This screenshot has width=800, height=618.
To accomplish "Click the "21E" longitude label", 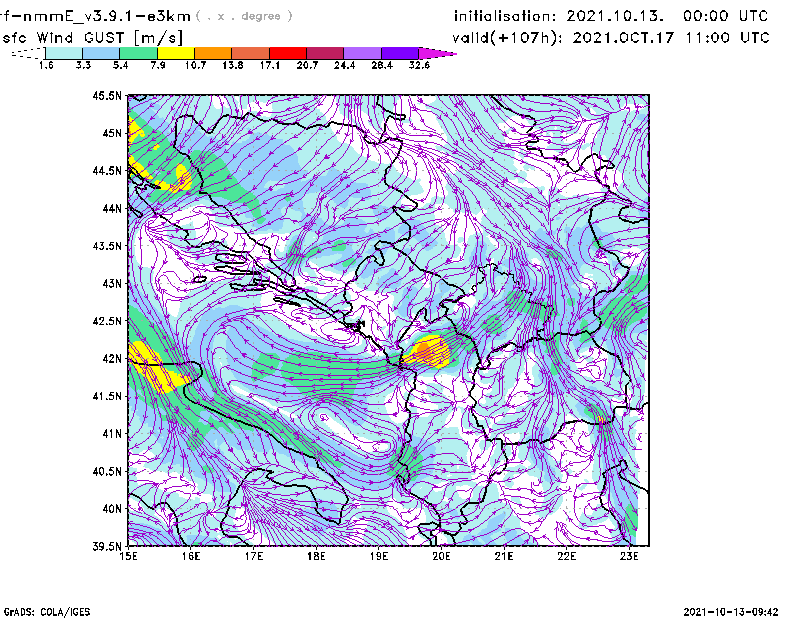I will tap(504, 556).
